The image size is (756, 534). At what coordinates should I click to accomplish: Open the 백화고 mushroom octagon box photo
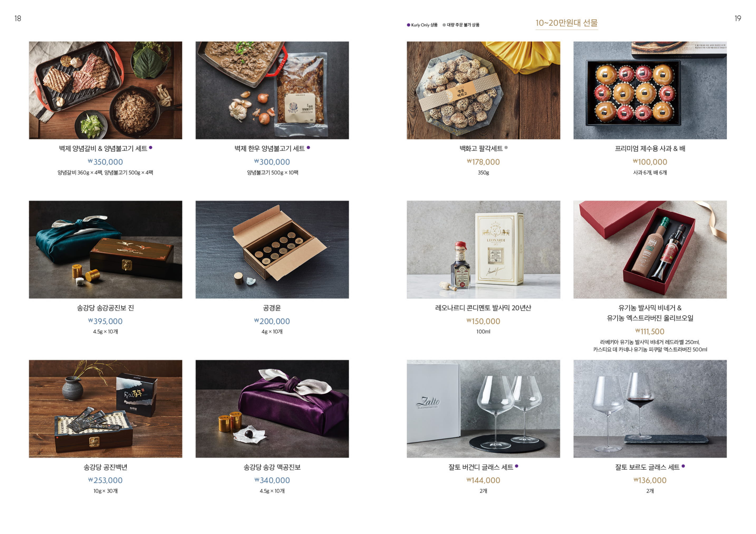[483, 90]
